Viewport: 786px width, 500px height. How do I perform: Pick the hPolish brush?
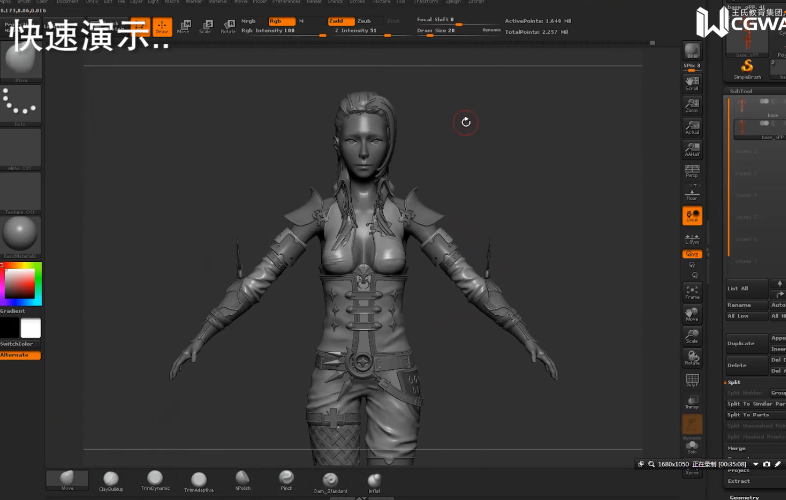click(x=242, y=479)
